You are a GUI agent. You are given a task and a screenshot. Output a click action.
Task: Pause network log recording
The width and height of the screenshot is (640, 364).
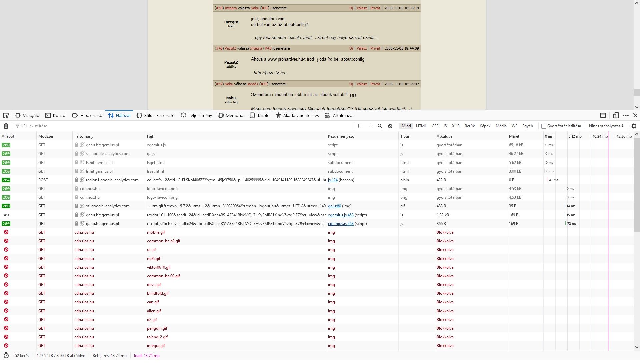coord(360,126)
